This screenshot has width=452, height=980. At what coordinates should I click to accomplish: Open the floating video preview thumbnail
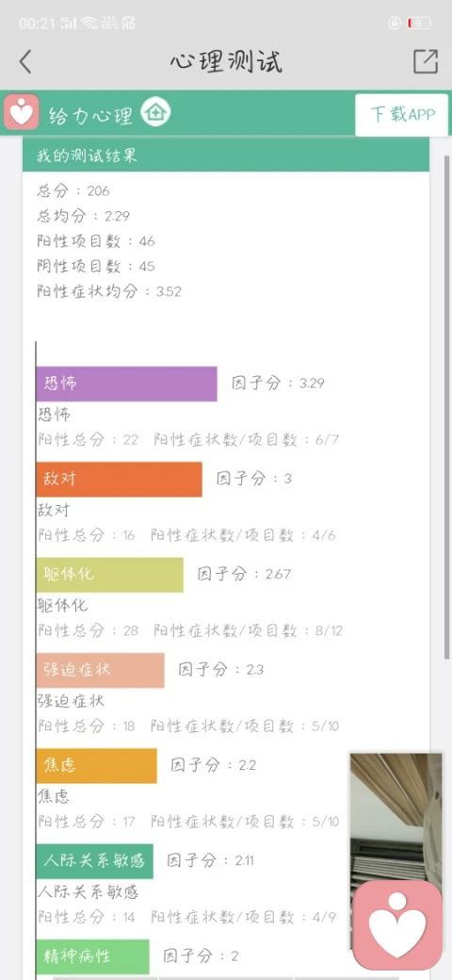[x=395, y=818]
